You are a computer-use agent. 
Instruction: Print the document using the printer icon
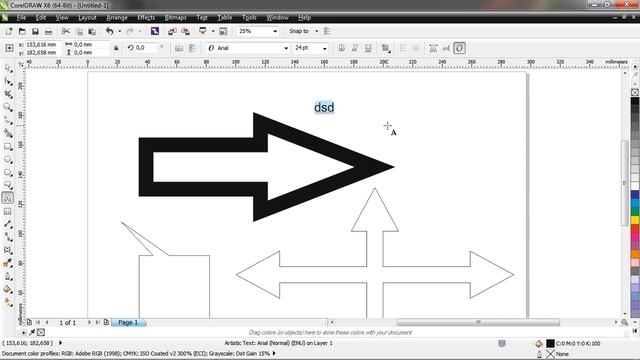pos(48,31)
